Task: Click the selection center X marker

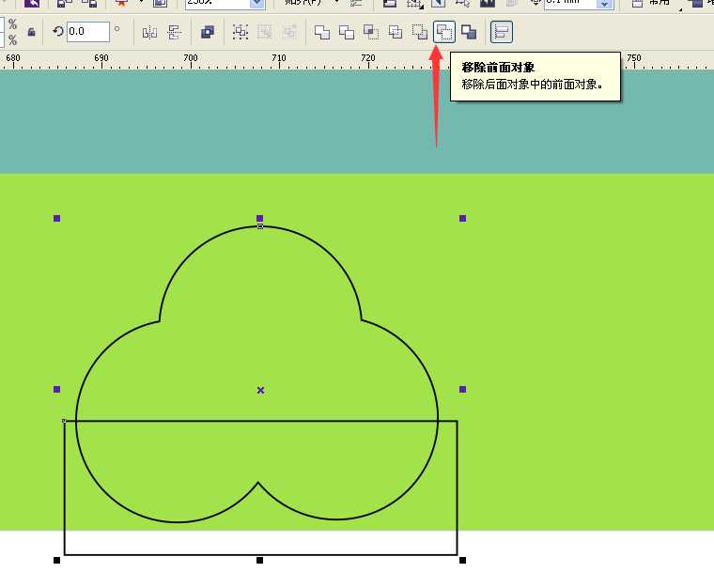Action: [260, 390]
